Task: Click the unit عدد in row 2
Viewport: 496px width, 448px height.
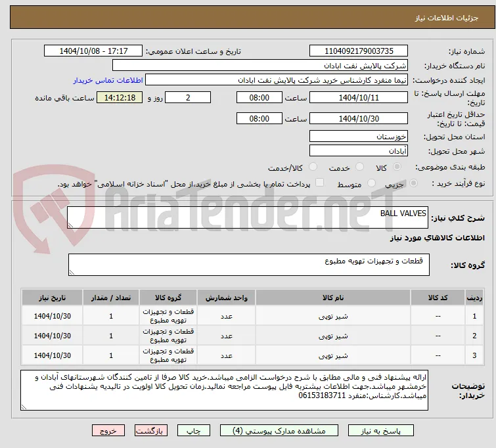Action: [227, 336]
